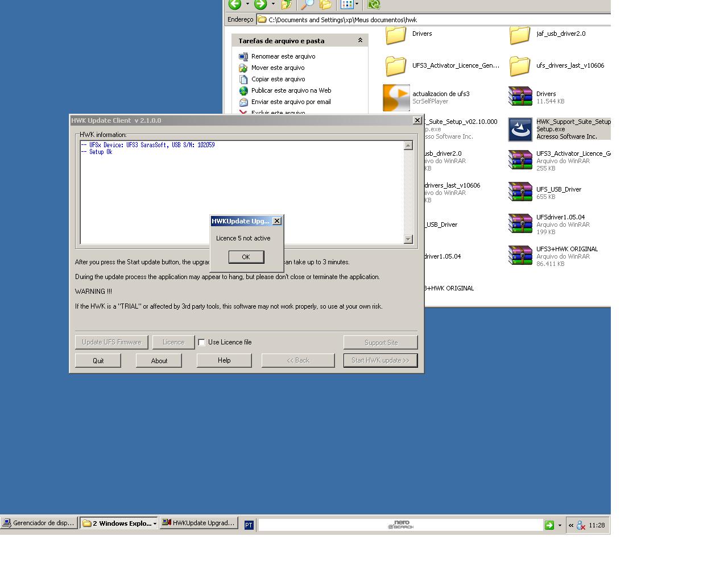Close the HWK Update Client window
This screenshot has width=728, height=582.
click(417, 120)
